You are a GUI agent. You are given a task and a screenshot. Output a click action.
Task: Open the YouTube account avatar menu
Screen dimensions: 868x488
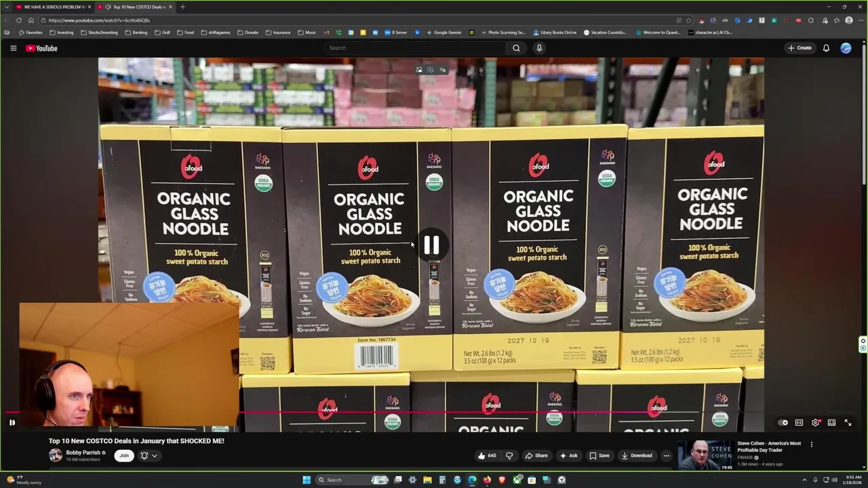click(846, 48)
